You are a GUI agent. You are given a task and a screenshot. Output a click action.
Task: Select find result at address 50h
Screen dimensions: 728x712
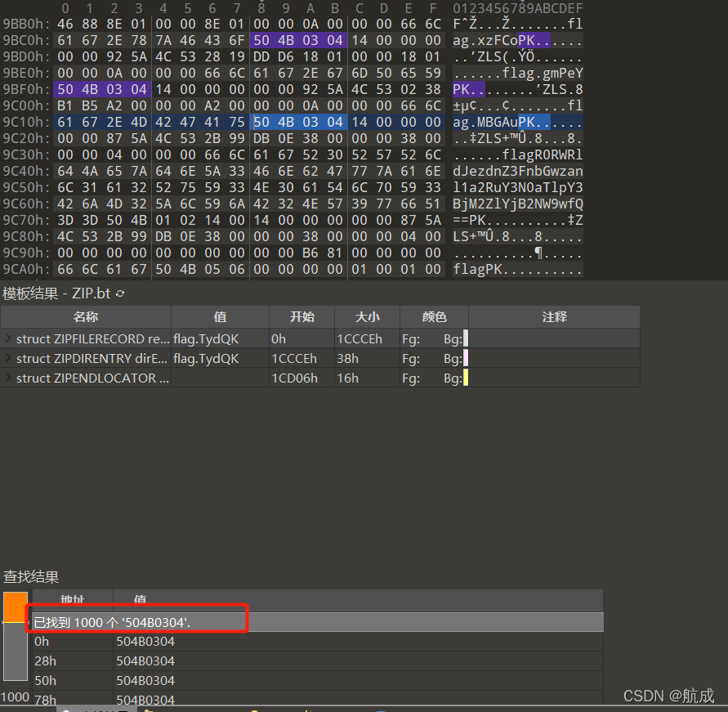click(x=318, y=680)
